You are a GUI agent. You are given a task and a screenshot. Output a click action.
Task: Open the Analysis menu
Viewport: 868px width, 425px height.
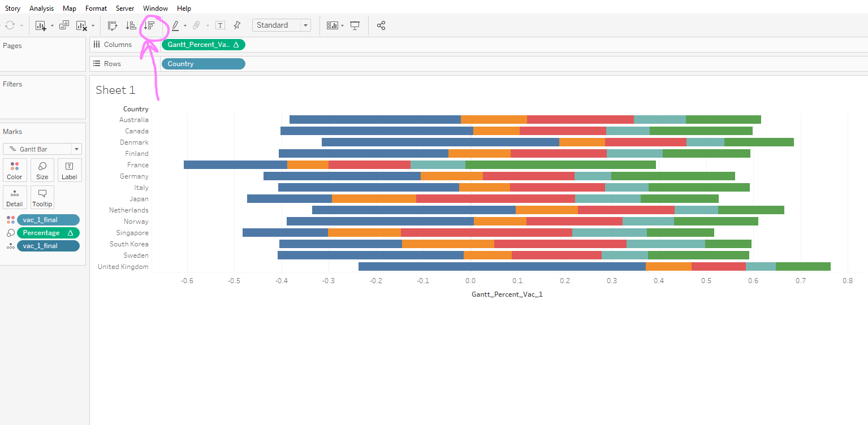pos(42,8)
